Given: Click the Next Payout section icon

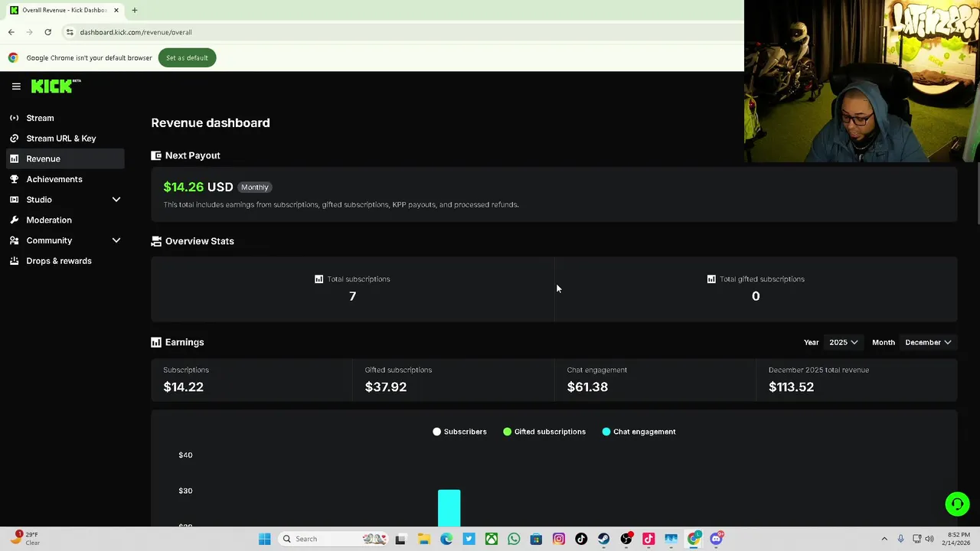Looking at the screenshot, I should [x=156, y=155].
